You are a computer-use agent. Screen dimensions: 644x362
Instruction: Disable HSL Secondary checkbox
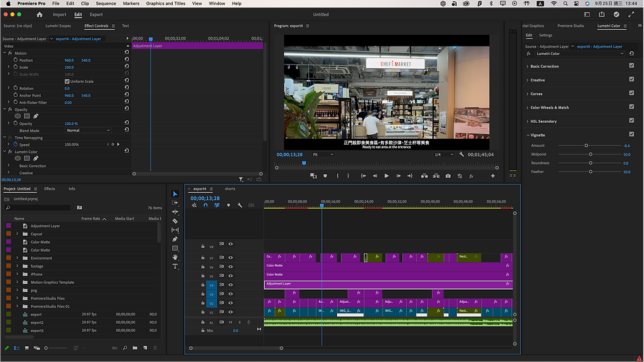632,120
